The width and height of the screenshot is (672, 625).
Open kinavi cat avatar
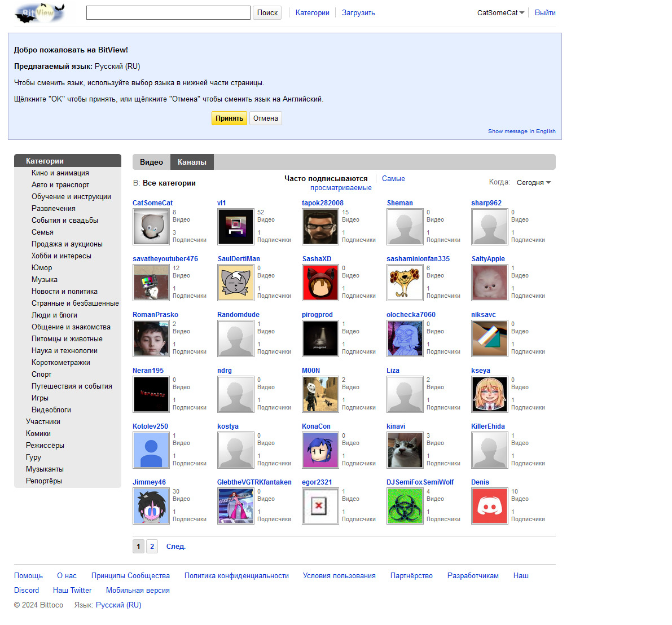point(405,450)
